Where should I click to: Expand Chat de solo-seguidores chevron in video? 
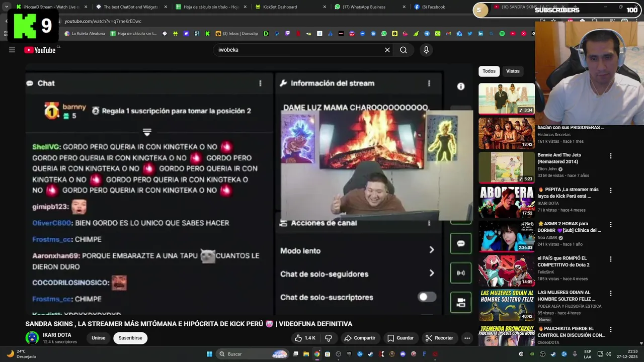click(431, 273)
